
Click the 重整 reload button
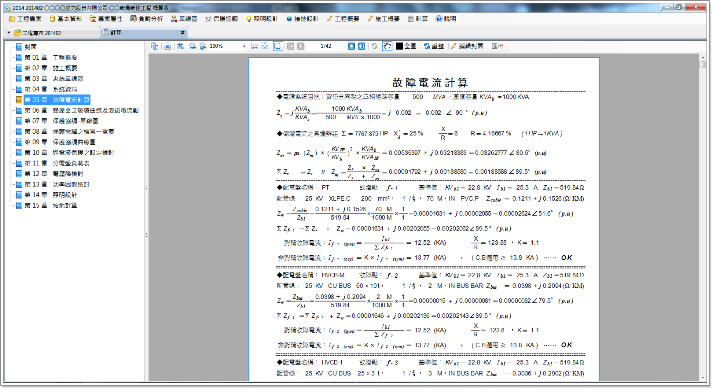point(434,46)
